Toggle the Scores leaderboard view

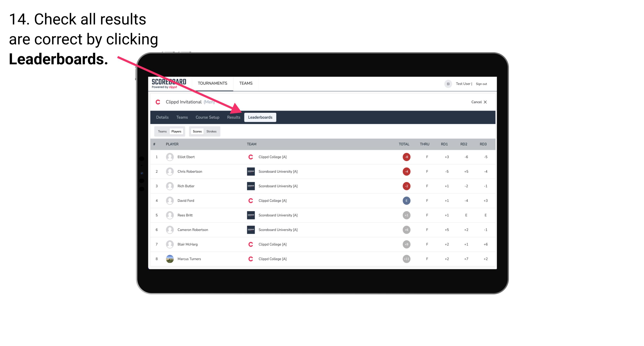pos(197,131)
